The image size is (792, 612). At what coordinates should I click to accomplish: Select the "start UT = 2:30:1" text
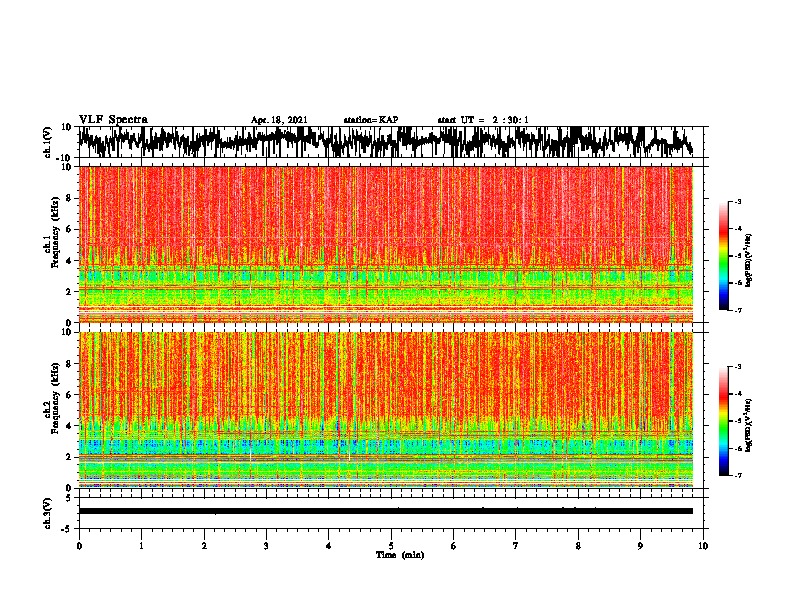coord(483,120)
